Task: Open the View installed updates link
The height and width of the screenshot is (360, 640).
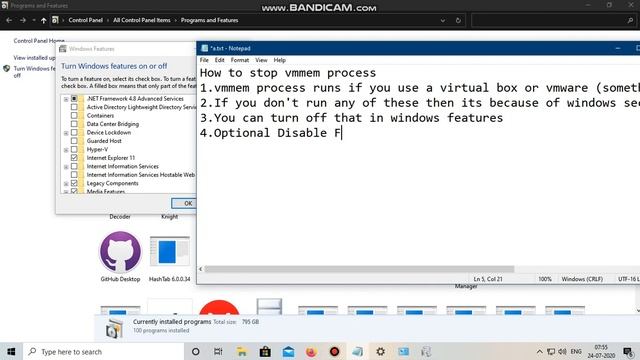Action: click(x=34, y=58)
